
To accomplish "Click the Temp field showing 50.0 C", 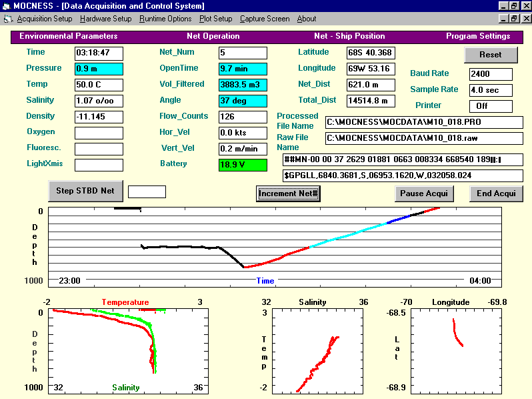I will click(x=99, y=85).
